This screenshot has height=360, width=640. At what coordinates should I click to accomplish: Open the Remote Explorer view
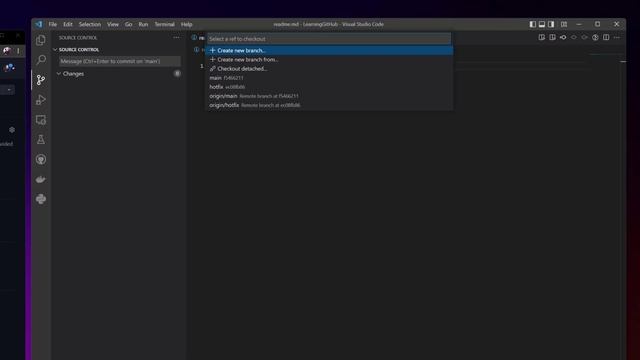point(41,120)
